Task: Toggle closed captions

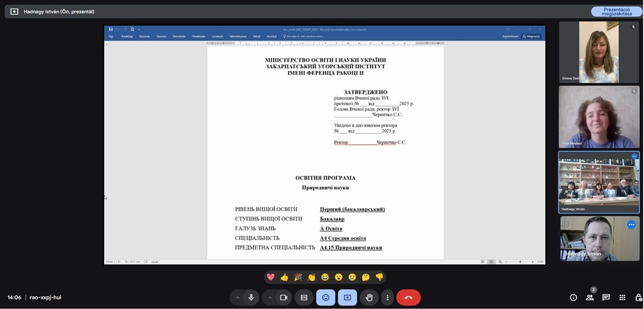Action: click(304, 297)
